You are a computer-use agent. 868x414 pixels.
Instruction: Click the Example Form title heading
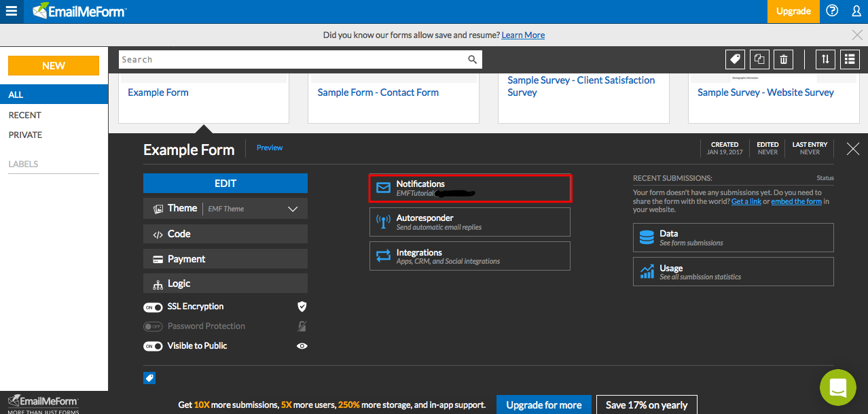click(189, 150)
